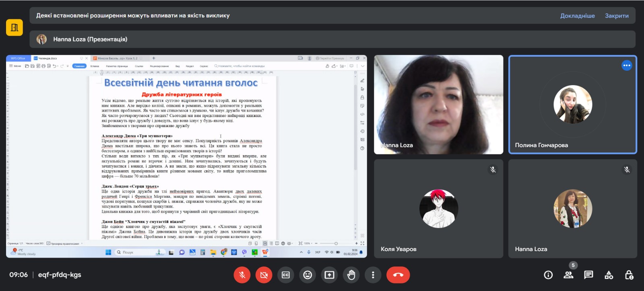This screenshot has width=644, height=291.
Task: Open meeting details info icon
Action: point(548,275)
